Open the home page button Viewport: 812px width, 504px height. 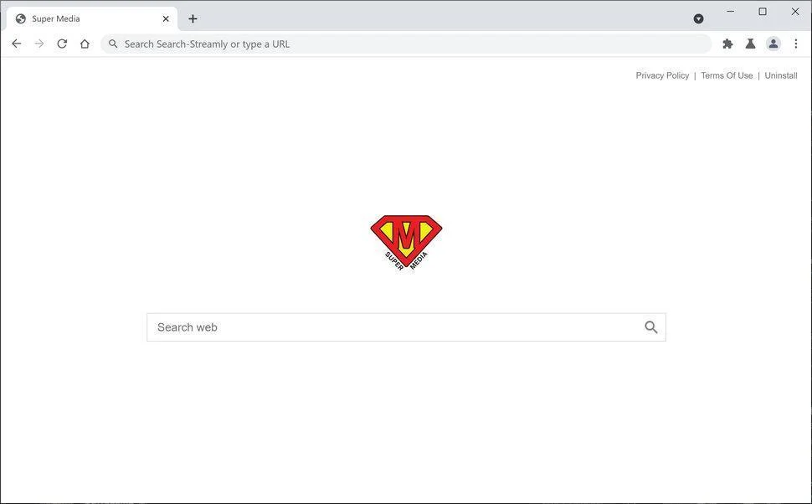85,44
